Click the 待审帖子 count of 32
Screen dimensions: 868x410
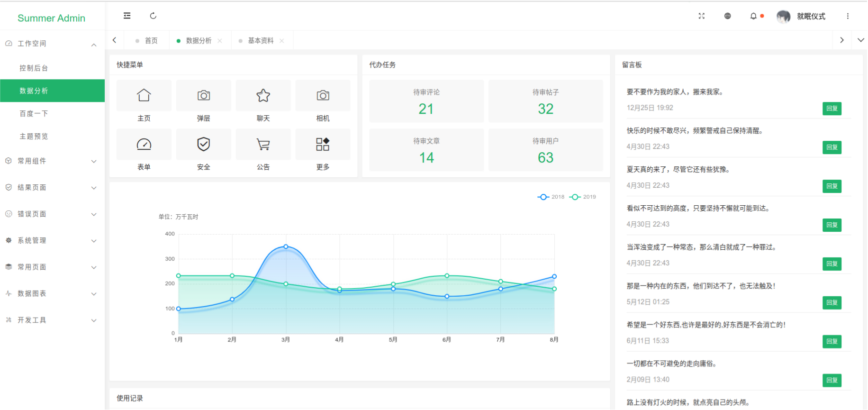click(545, 109)
